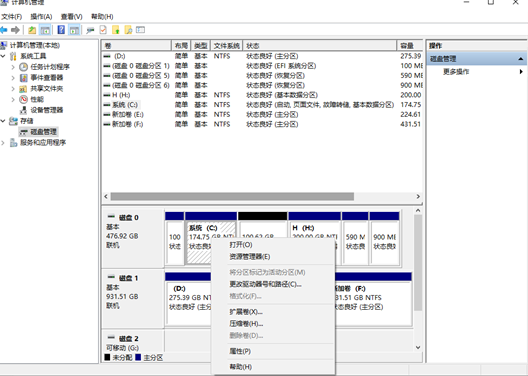The height and width of the screenshot is (376, 528).
Task: Choose 扩展卷(X)... from context menu
Action: pyautogui.click(x=246, y=312)
